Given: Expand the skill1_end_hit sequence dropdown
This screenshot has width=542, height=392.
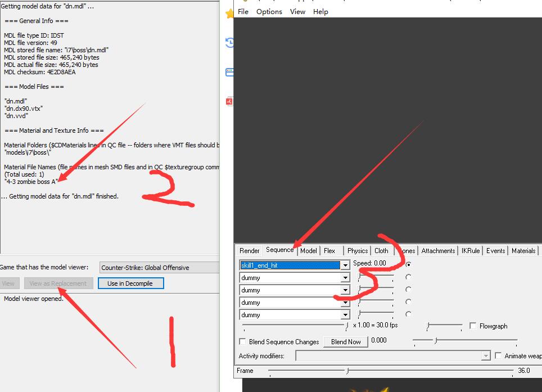Looking at the screenshot, I should [x=345, y=265].
